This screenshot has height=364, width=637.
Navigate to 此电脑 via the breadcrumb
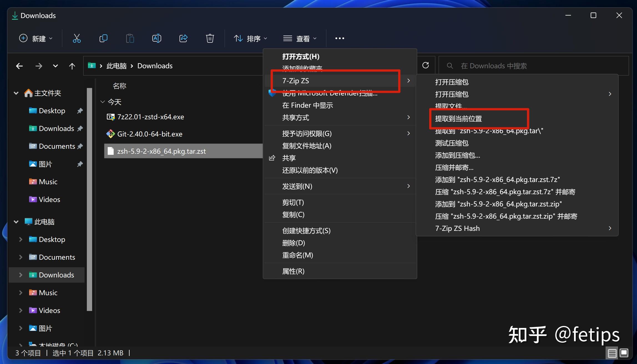pyautogui.click(x=116, y=66)
